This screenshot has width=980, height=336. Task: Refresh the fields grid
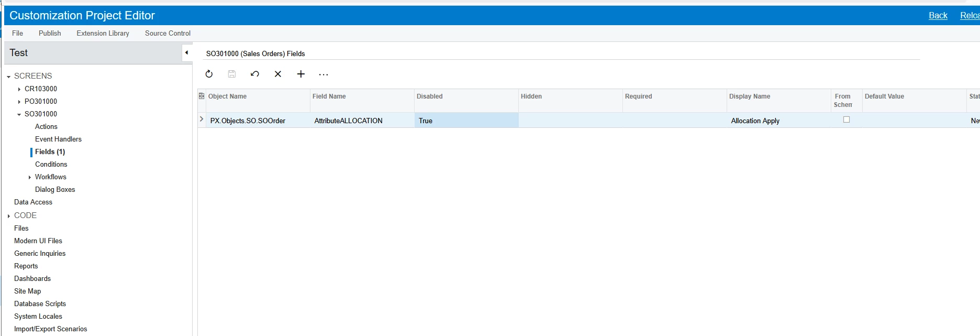(x=209, y=74)
